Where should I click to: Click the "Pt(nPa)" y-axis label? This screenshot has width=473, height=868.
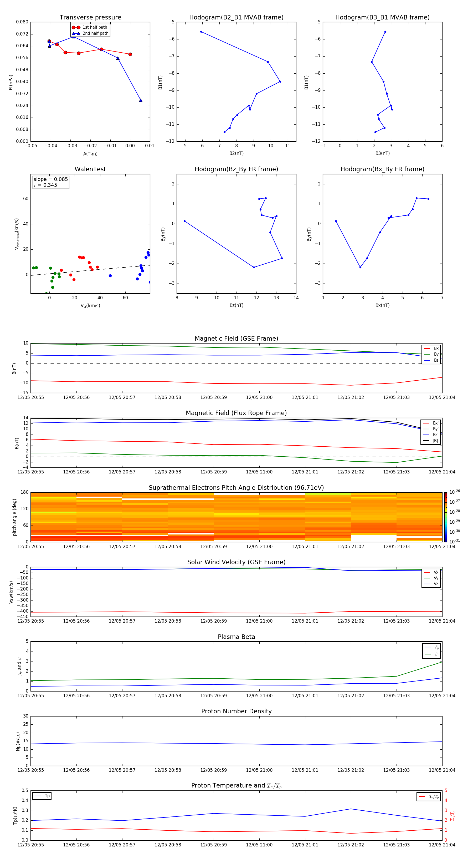[11, 82]
